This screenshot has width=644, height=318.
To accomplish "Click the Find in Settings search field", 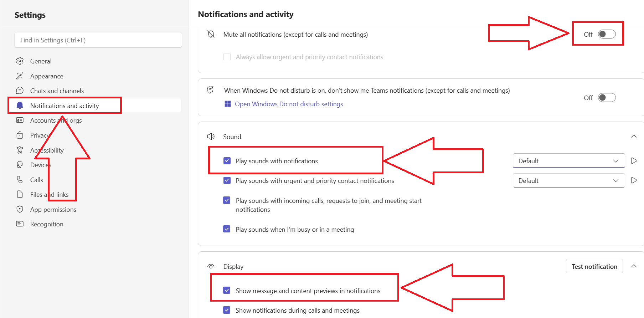I will point(98,40).
